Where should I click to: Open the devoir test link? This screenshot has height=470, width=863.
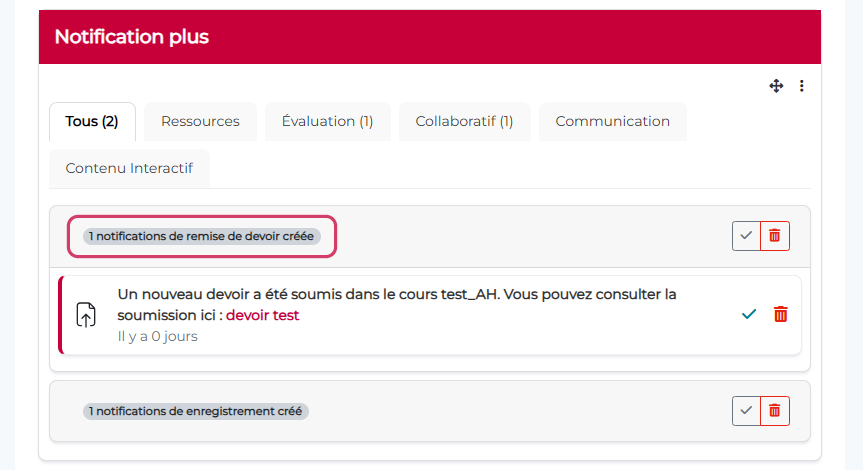tap(262, 315)
